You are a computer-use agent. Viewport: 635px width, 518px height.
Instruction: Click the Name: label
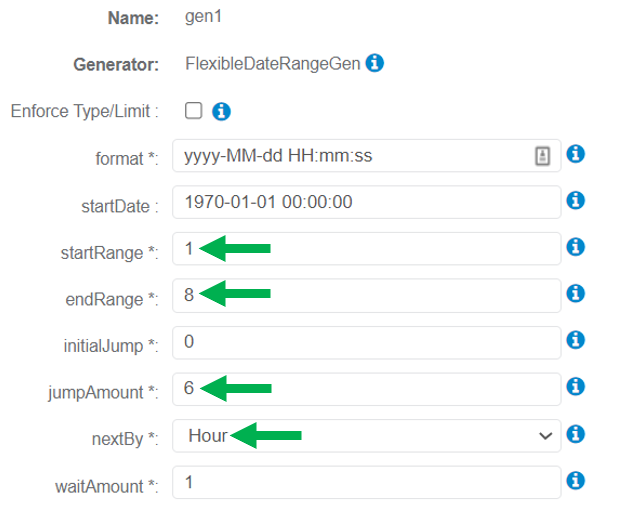133,18
